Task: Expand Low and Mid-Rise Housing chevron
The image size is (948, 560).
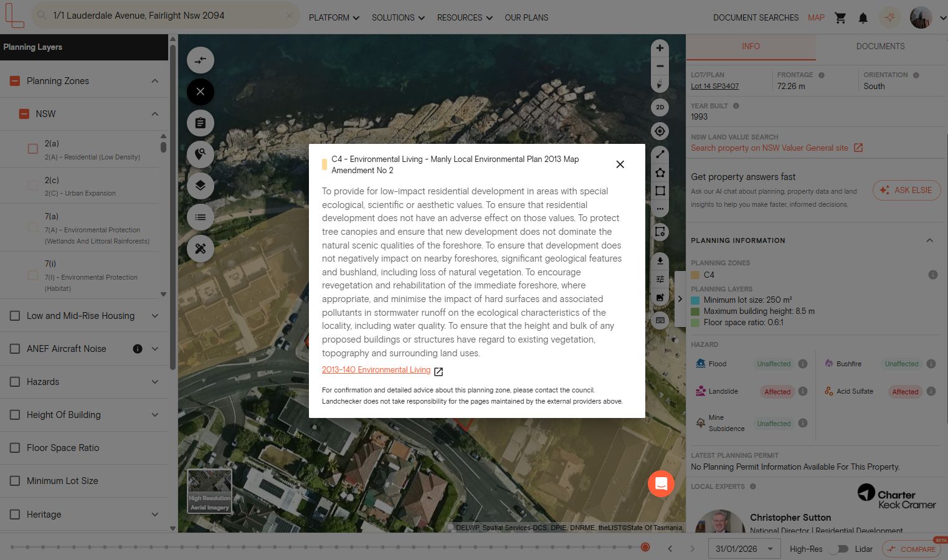Action: (155, 316)
